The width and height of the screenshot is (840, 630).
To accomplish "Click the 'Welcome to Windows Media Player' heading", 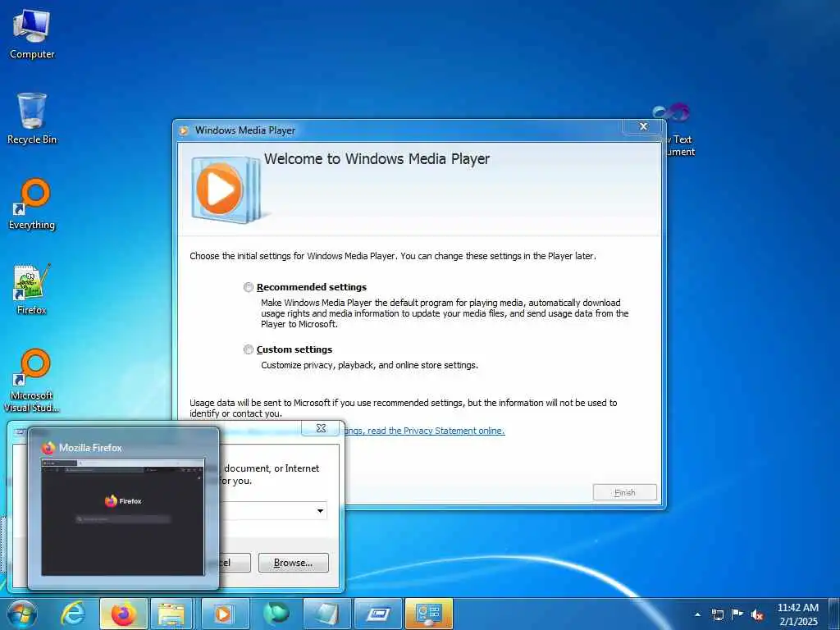I will tap(377, 159).
